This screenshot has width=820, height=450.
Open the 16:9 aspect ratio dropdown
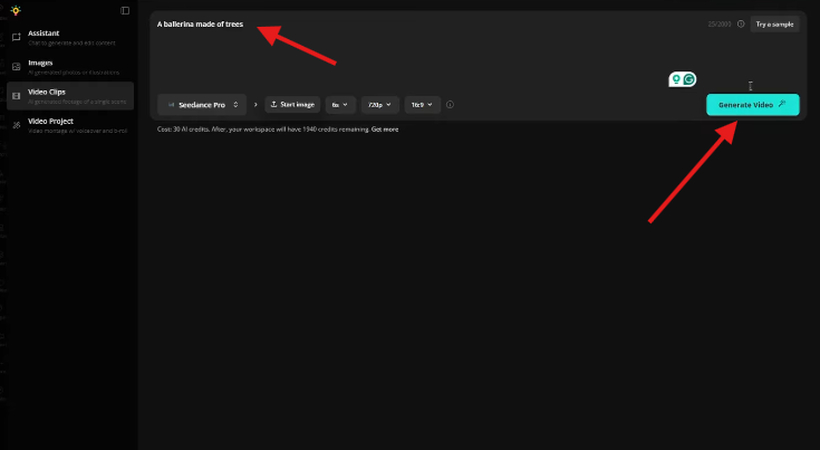(422, 105)
